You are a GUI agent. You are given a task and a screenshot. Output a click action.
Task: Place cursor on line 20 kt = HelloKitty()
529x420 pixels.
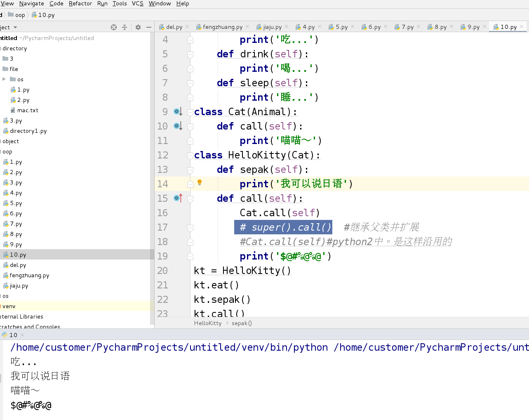[242, 271]
